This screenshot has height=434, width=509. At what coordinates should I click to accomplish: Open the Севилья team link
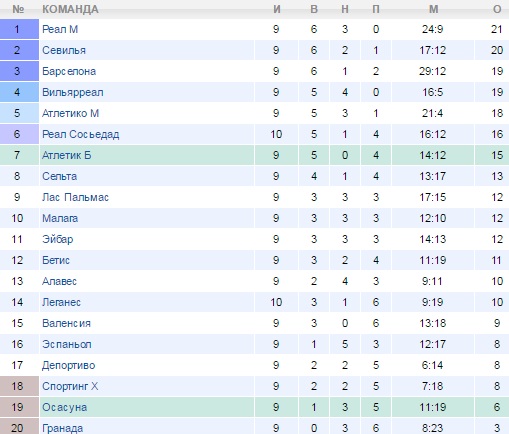point(64,50)
